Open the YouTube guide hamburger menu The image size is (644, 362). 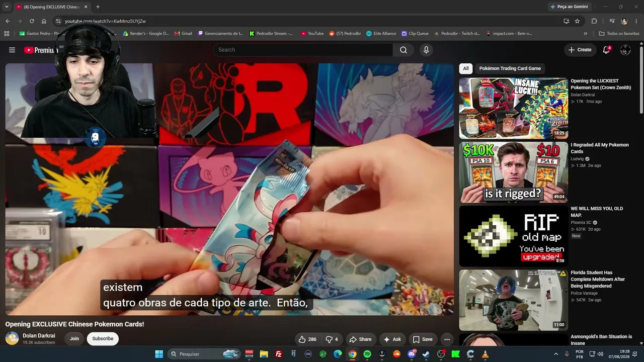pos(12,50)
